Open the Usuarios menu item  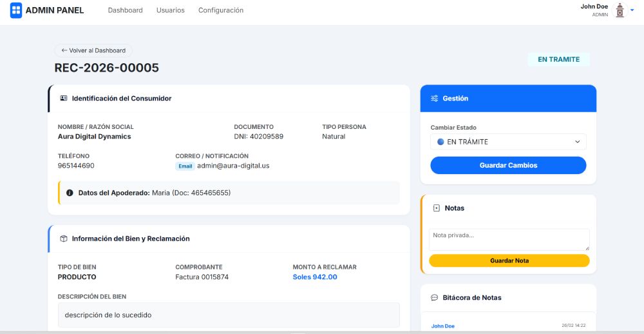click(171, 10)
